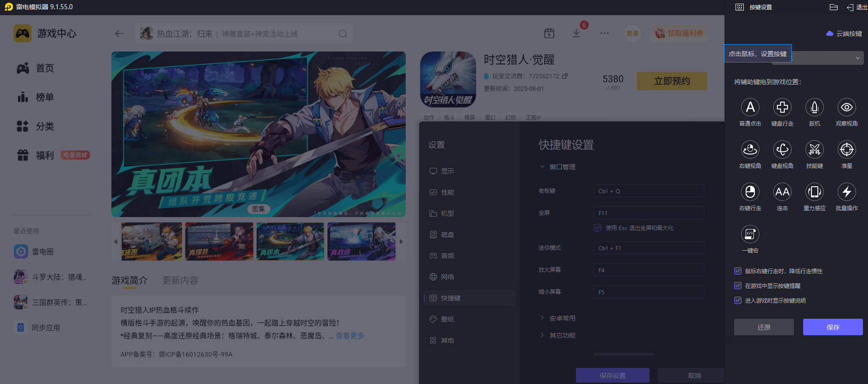Select the 普通点击 (normal tap) key tool

click(x=750, y=108)
